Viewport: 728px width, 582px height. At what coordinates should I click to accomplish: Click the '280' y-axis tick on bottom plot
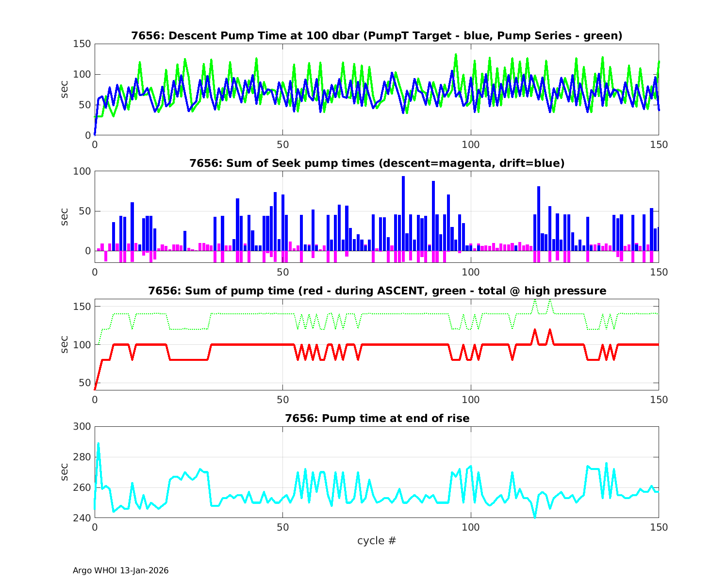(x=82, y=457)
